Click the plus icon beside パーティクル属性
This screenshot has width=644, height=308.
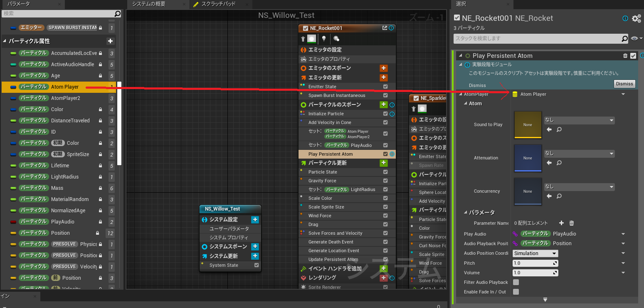click(x=110, y=41)
